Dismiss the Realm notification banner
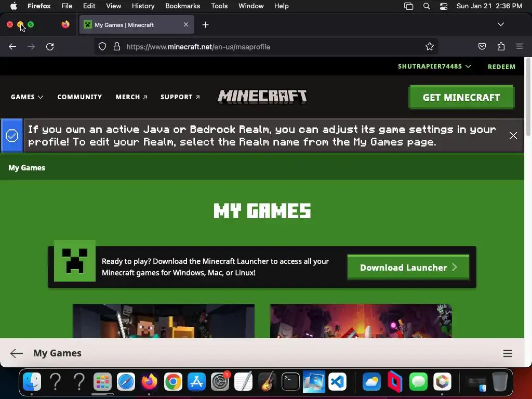Viewport: 532px width, 399px height. [x=513, y=136]
